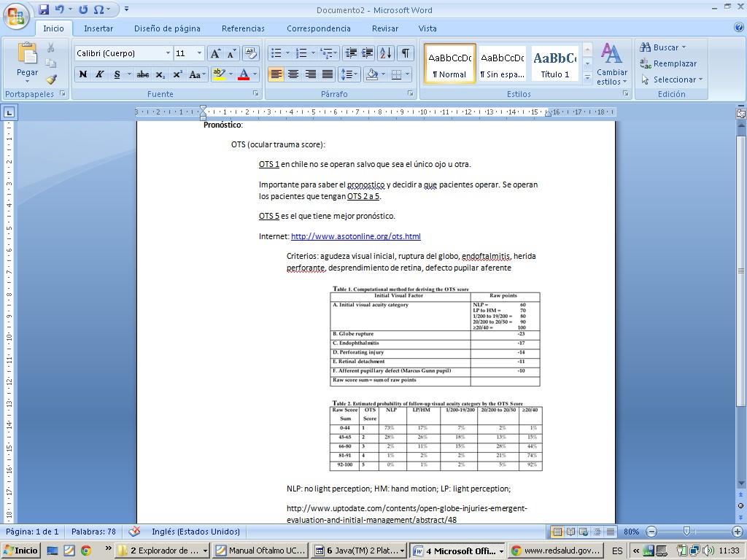Click the Cut scissors icon
Image resolution: width=747 pixels, height=560 pixels.
(51, 47)
